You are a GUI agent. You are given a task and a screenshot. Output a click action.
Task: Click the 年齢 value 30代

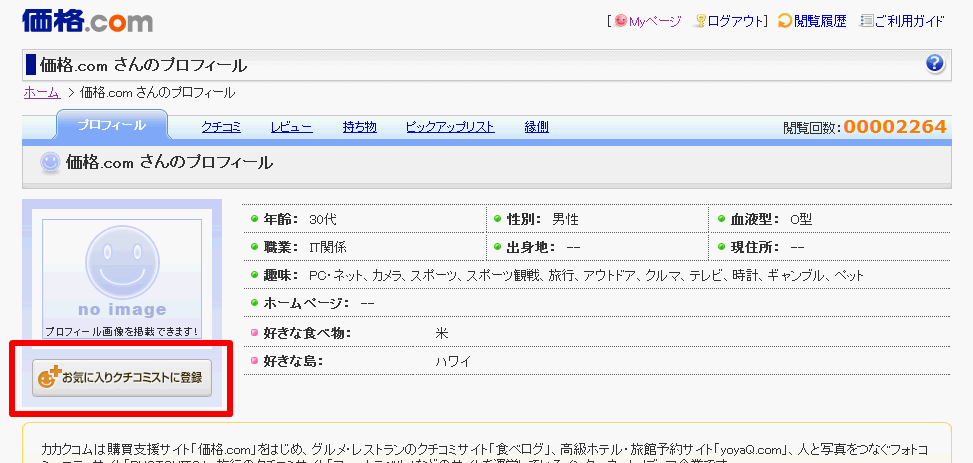point(323,218)
